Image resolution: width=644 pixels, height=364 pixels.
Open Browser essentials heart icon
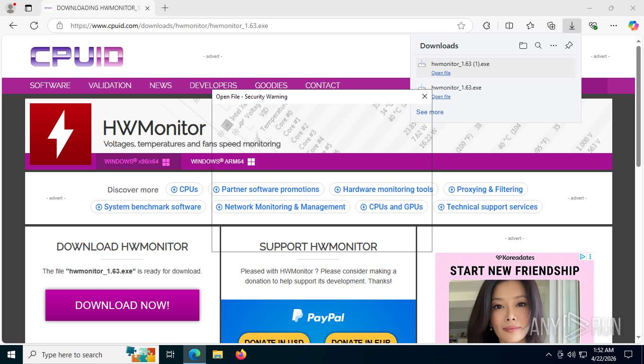pyautogui.click(x=593, y=26)
